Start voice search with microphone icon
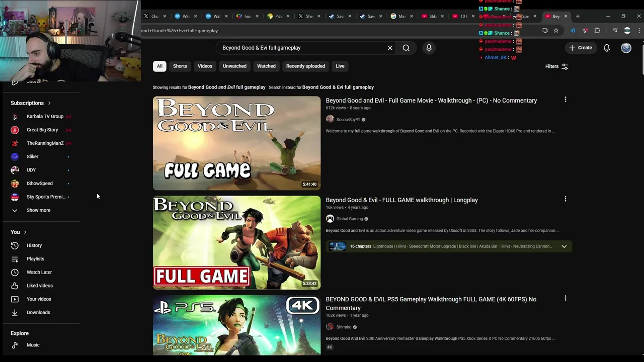The width and height of the screenshot is (644, 362). (429, 48)
